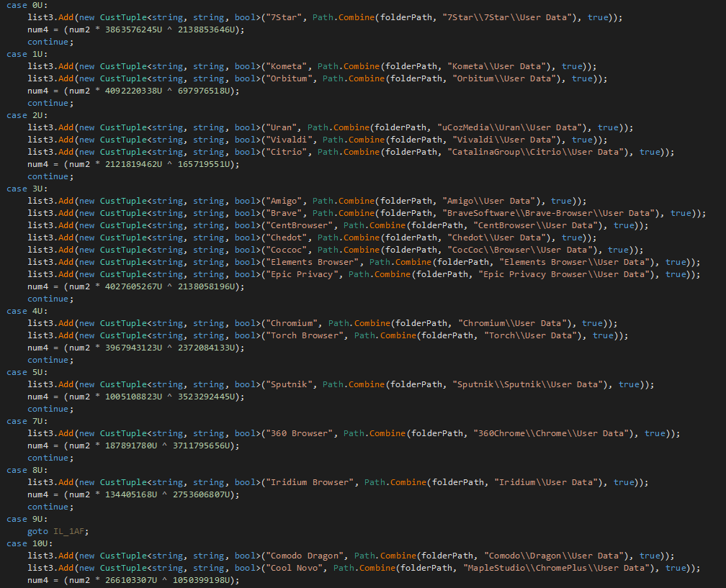Select the "Kometa" browser name string
Image resolution: width=726 pixels, height=588 pixels.
pyautogui.click(x=286, y=66)
